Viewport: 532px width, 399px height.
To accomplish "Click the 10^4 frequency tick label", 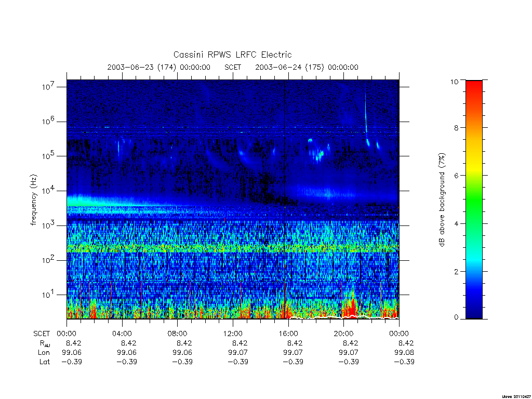I will (x=49, y=191).
